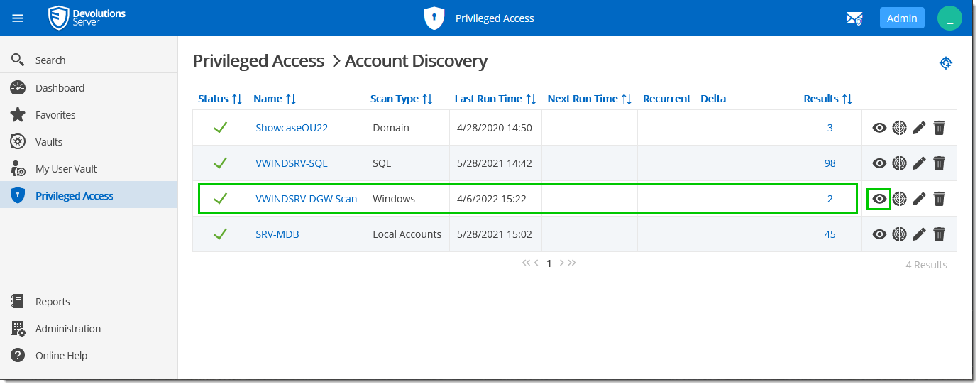Viewport: 980px width, 387px height.
Task: Edit the SRV-MDB configuration
Action: (919, 234)
